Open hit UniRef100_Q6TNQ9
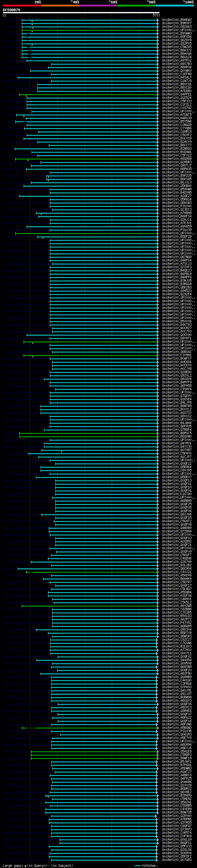 (177, 257)
